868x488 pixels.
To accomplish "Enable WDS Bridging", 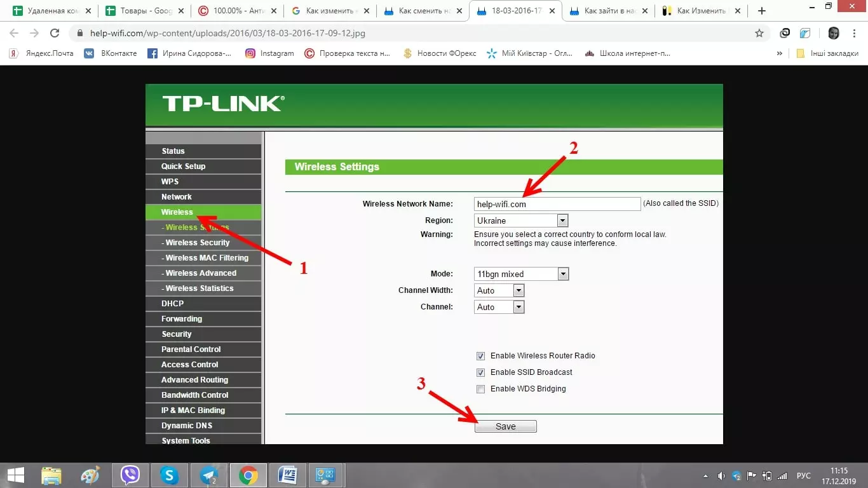I will coord(480,389).
